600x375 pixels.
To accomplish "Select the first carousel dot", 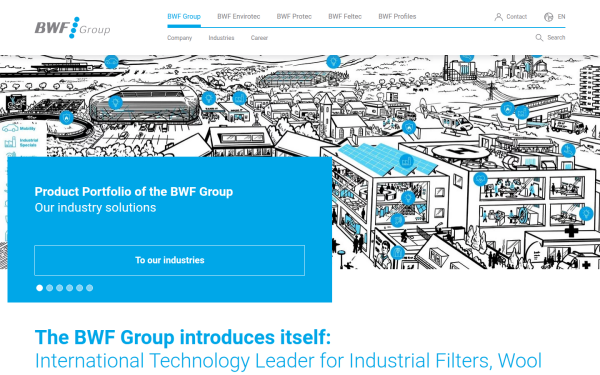I will coord(39,288).
